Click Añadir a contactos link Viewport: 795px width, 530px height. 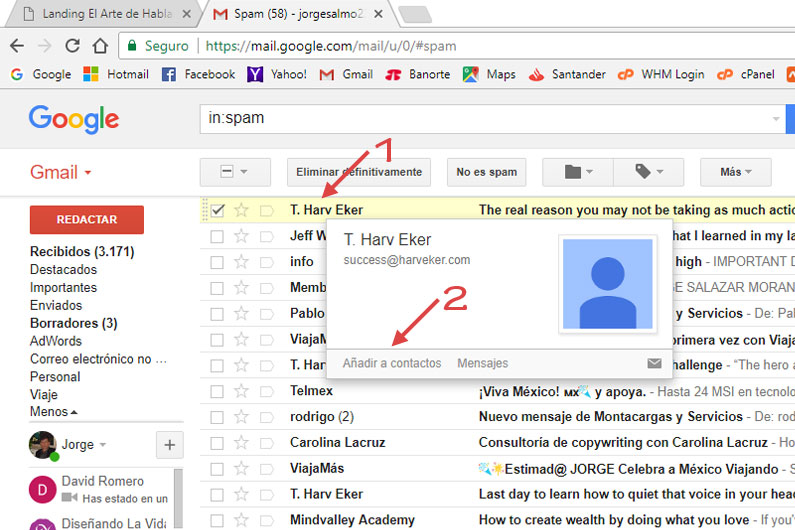(392, 363)
